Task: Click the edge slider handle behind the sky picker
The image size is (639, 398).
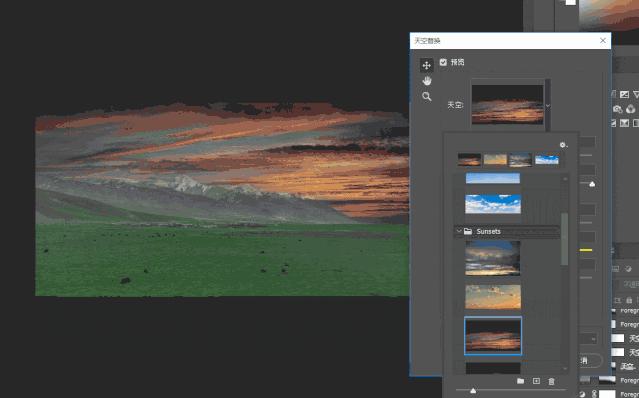Action: (592, 184)
